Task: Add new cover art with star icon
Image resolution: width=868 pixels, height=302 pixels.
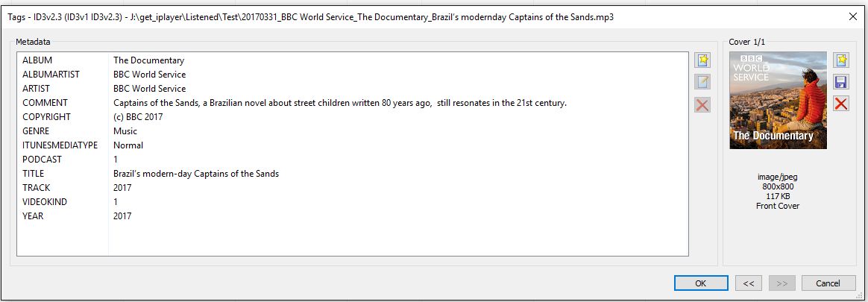Action: tap(841, 60)
